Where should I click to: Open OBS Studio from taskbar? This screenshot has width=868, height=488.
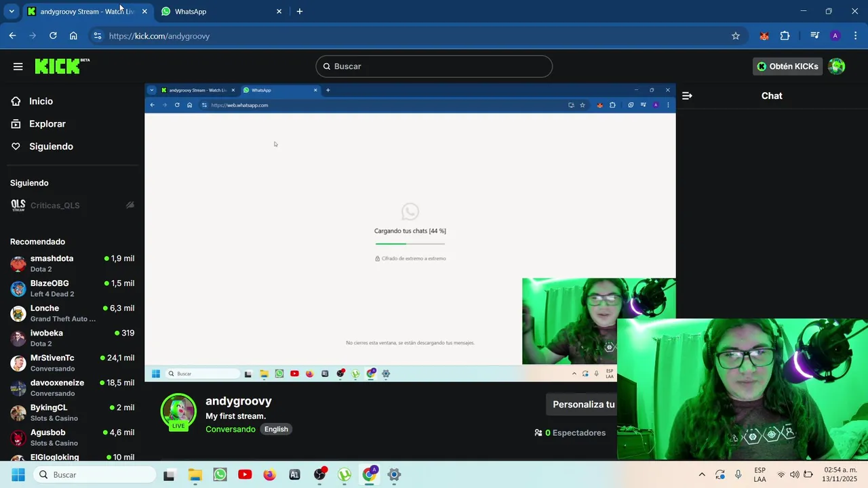click(x=320, y=474)
